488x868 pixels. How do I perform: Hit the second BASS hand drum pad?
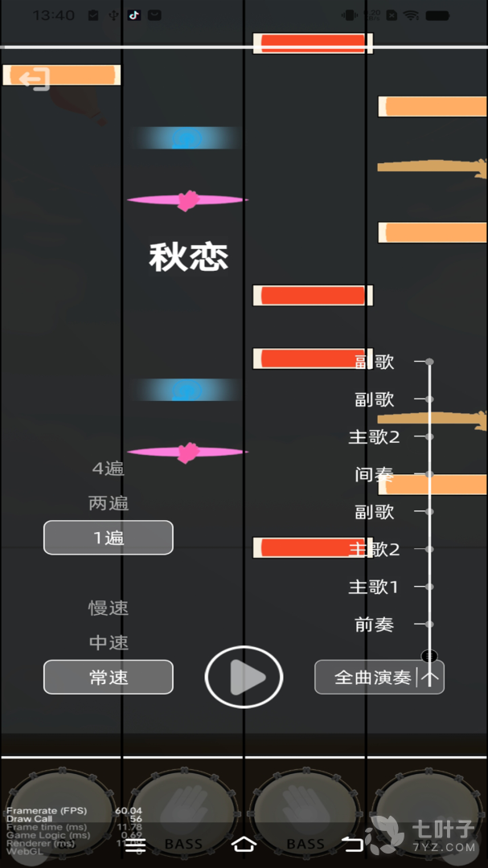click(306, 812)
